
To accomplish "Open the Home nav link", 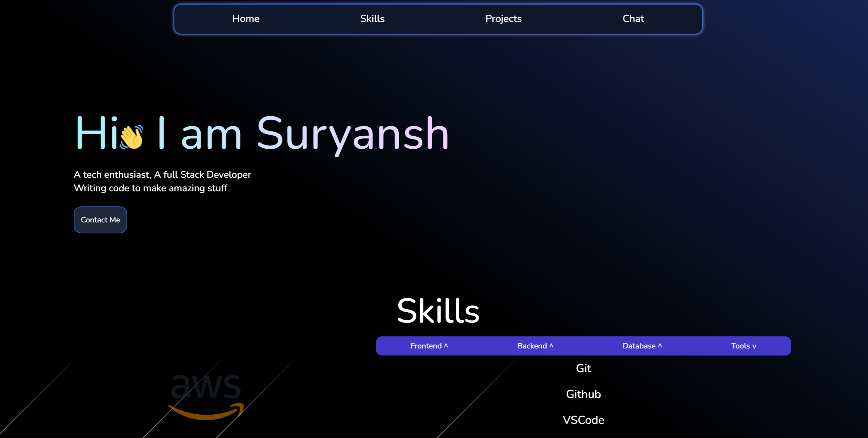I will click(x=246, y=19).
